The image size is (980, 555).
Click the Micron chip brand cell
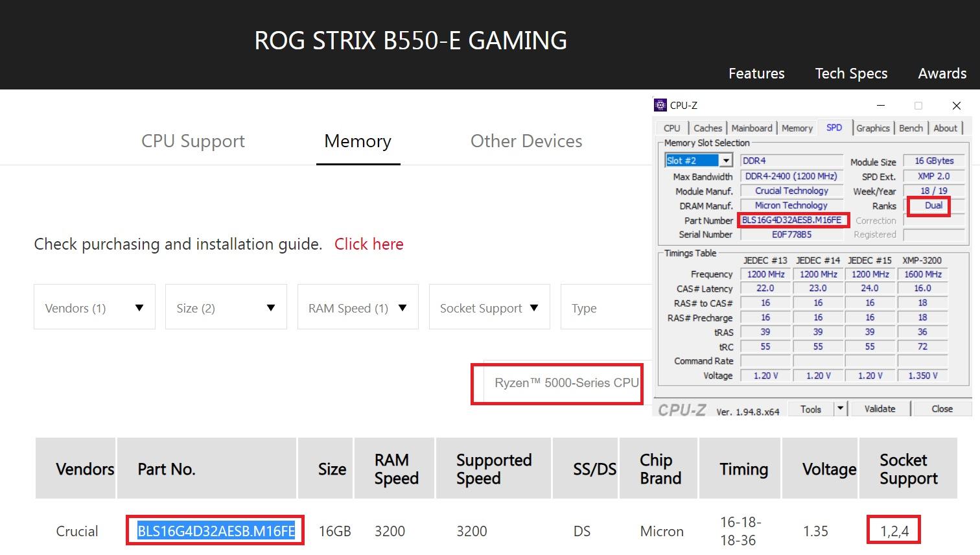pyautogui.click(x=662, y=531)
